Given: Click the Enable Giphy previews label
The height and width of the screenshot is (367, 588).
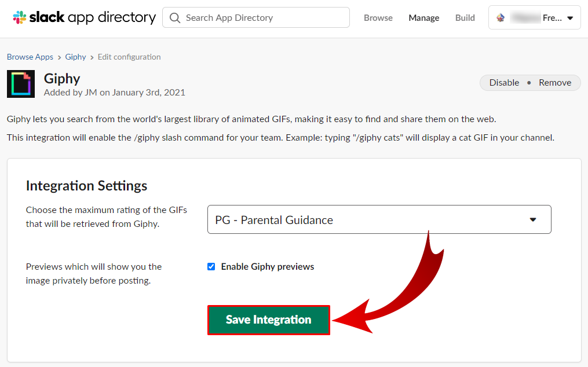Looking at the screenshot, I should (268, 267).
